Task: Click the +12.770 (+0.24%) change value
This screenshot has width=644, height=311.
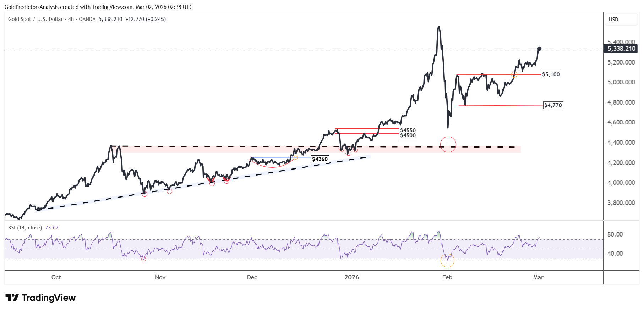Action: 146,19
